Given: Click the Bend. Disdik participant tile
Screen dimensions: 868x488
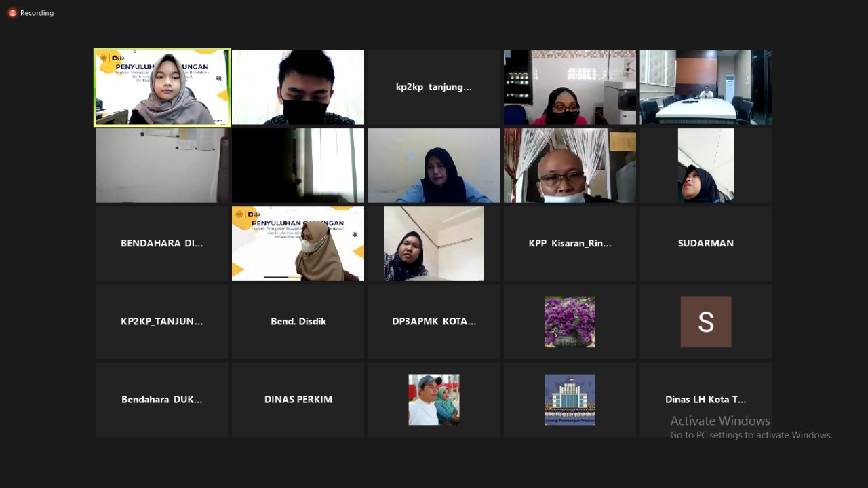Looking at the screenshot, I should [298, 322].
